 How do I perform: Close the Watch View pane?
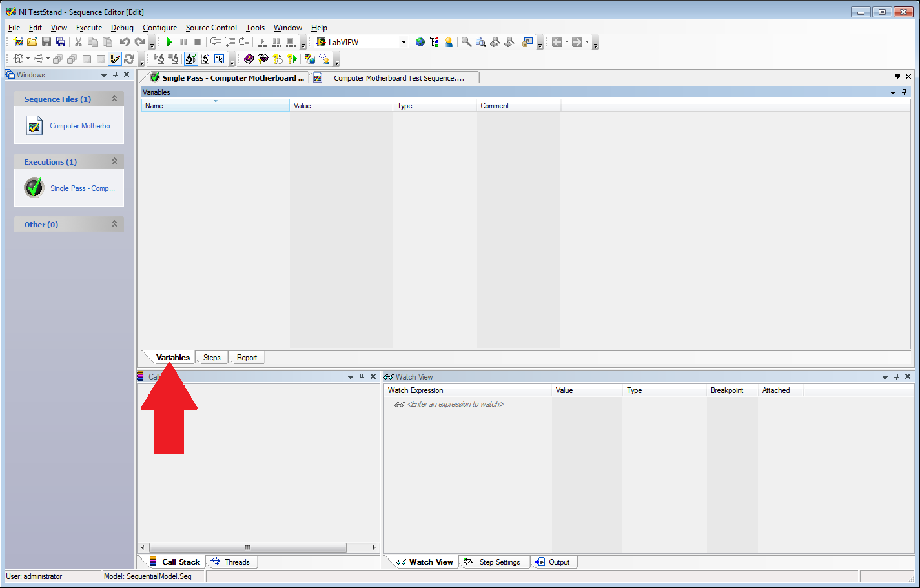pyautogui.click(x=908, y=376)
